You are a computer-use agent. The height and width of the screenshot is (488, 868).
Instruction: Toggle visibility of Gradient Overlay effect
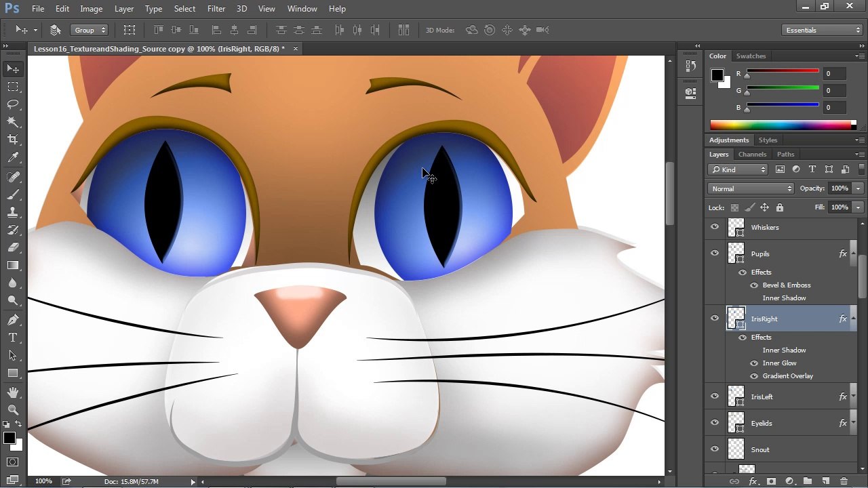[754, 376]
